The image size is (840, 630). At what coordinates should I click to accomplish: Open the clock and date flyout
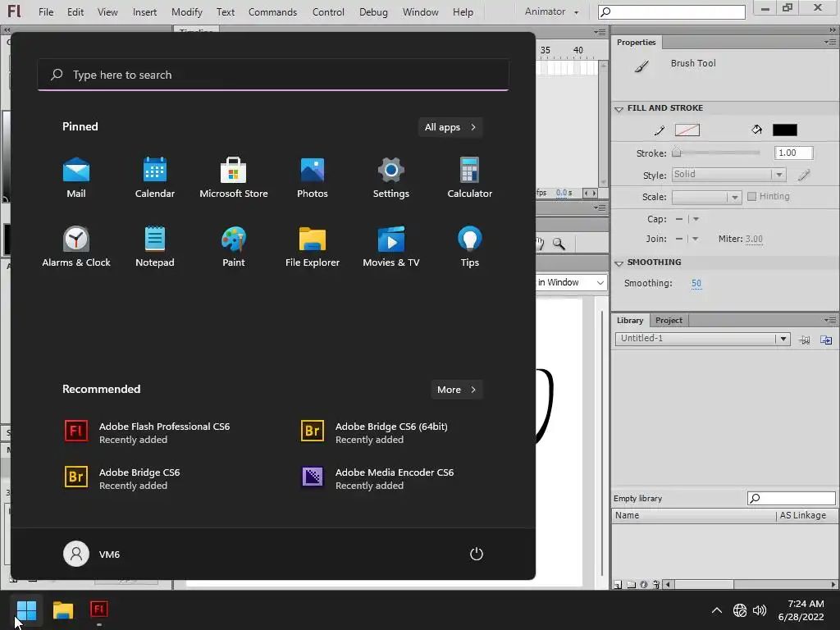coord(801,610)
